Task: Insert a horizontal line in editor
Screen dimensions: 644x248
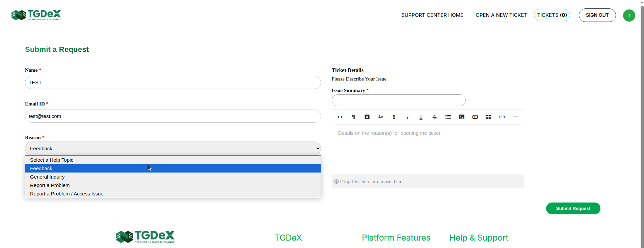Action: point(515,117)
